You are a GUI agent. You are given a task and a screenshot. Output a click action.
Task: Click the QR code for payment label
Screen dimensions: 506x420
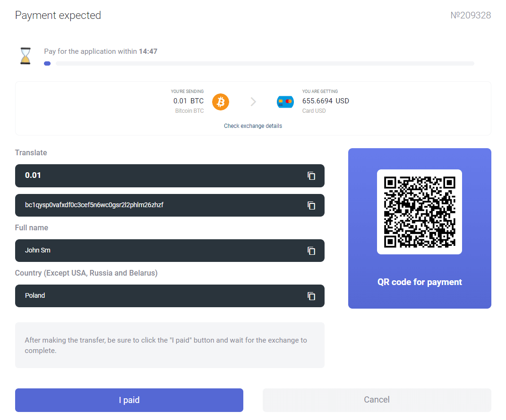420,282
